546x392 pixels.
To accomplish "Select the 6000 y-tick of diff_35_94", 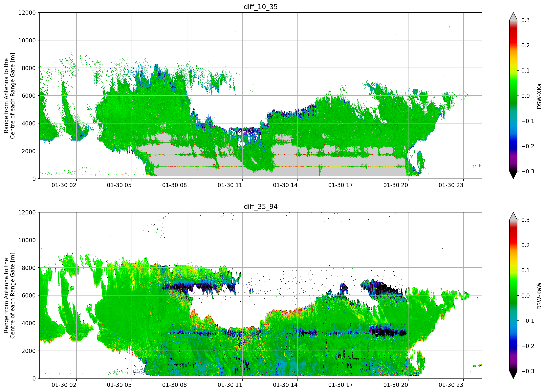I will coord(29,296).
